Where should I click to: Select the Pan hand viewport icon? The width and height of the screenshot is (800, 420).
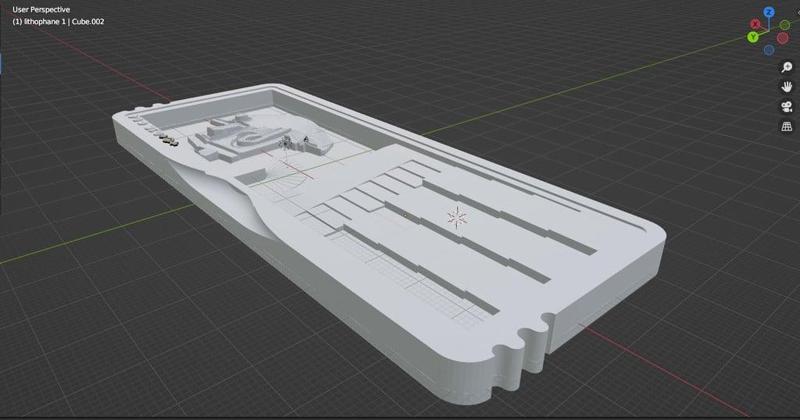786,86
